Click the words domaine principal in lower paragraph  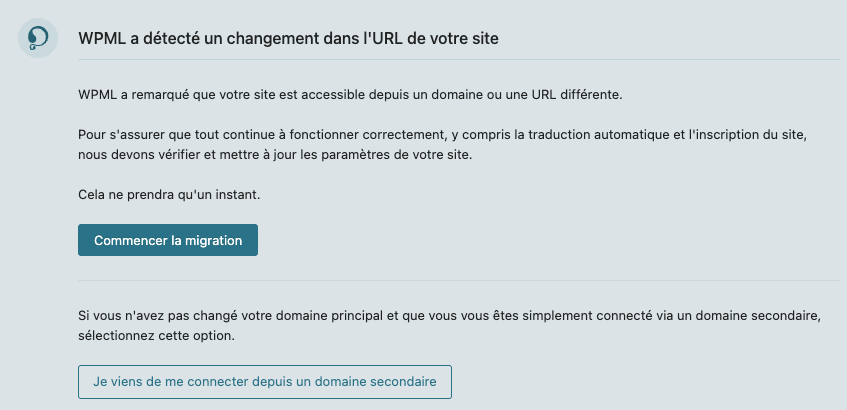(336, 316)
